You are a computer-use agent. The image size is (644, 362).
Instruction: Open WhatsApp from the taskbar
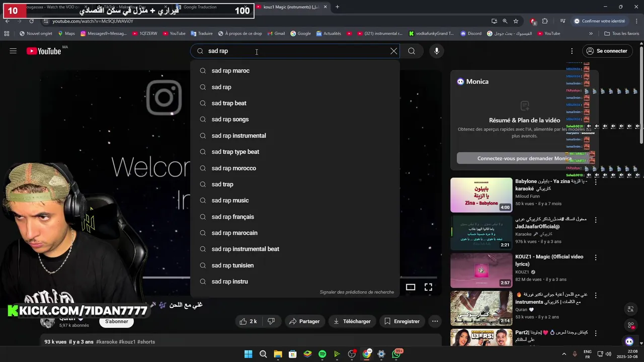click(396, 354)
